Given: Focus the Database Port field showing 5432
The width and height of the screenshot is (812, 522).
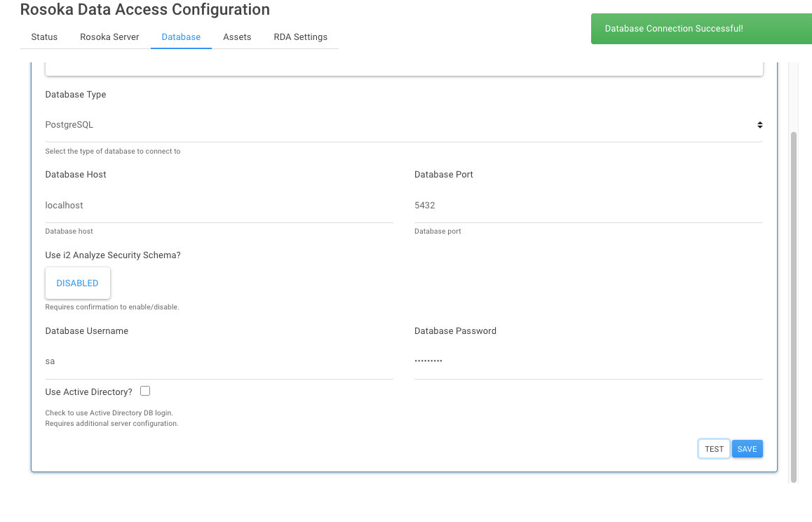Looking at the screenshot, I should click(x=588, y=206).
